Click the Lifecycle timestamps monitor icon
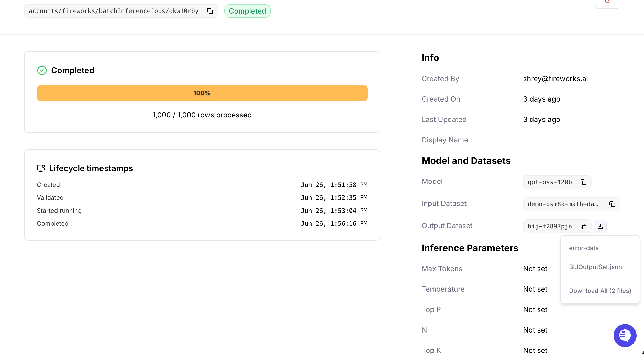Viewport: 644px width, 354px height. coord(41,168)
